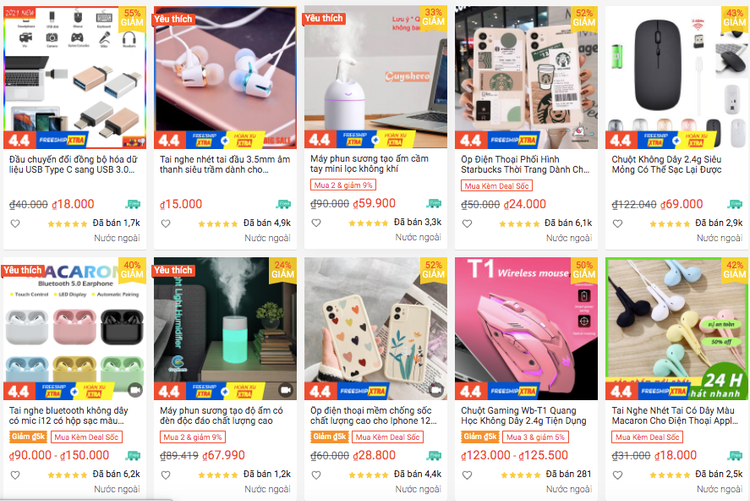Image resolution: width=750 pixels, height=501 pixels.
Task: Click free shipping truck icon beside ₫69.000
Action: click(735, 204)
